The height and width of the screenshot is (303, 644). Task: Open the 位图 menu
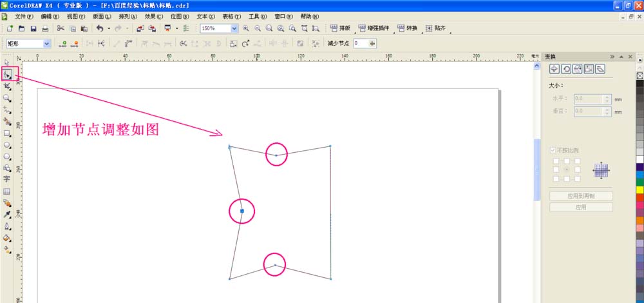pos(180,17)
